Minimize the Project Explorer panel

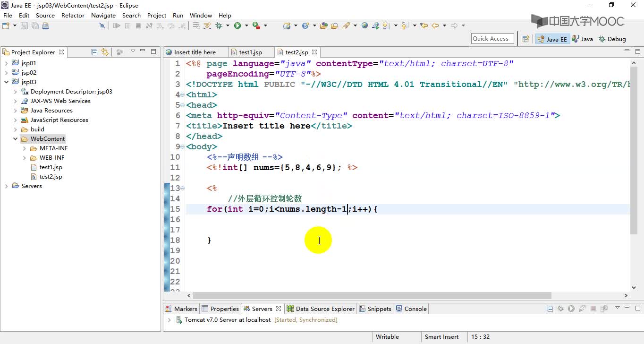(144, 51)
